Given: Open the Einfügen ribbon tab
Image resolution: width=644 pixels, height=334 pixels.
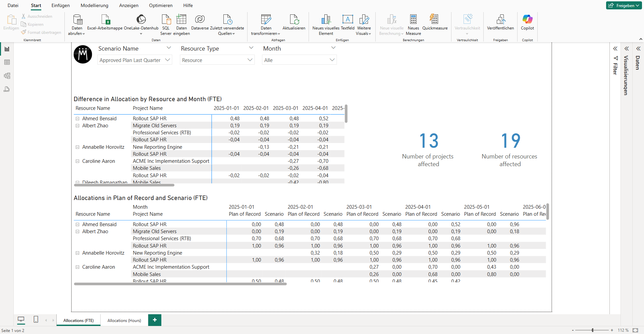Looking at the screenshot, I should point(61,5).
